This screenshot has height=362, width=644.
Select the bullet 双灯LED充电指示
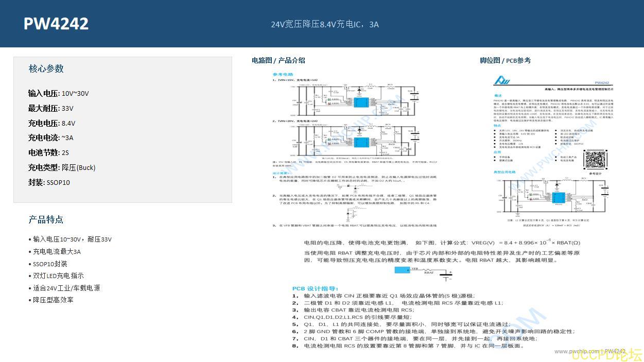(56, 275)
